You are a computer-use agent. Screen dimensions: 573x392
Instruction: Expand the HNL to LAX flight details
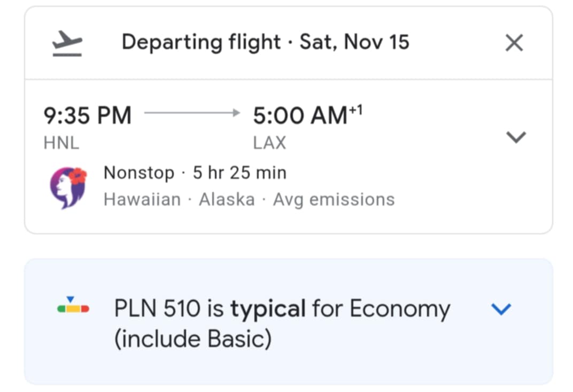pyautogui.click(x=516, y=137)
